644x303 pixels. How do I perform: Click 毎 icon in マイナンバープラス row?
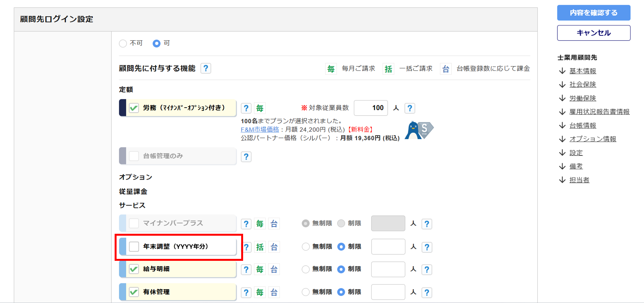(x=260, y=224)
